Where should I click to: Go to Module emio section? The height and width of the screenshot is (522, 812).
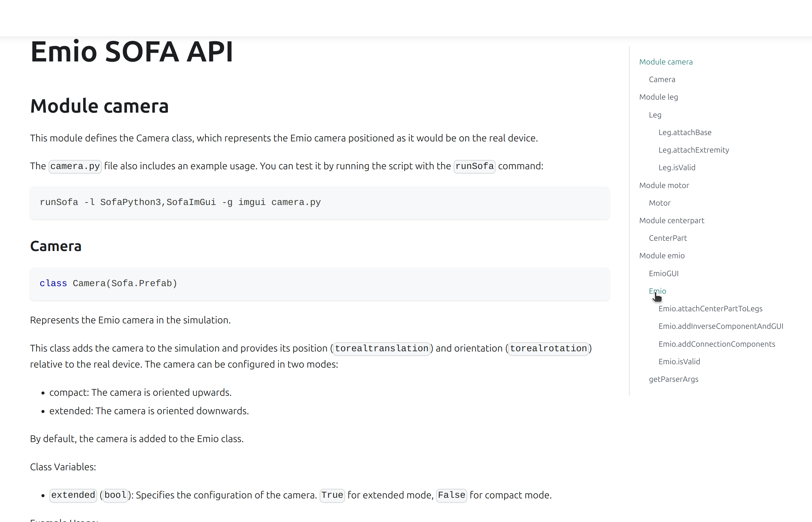coord(662,256)
